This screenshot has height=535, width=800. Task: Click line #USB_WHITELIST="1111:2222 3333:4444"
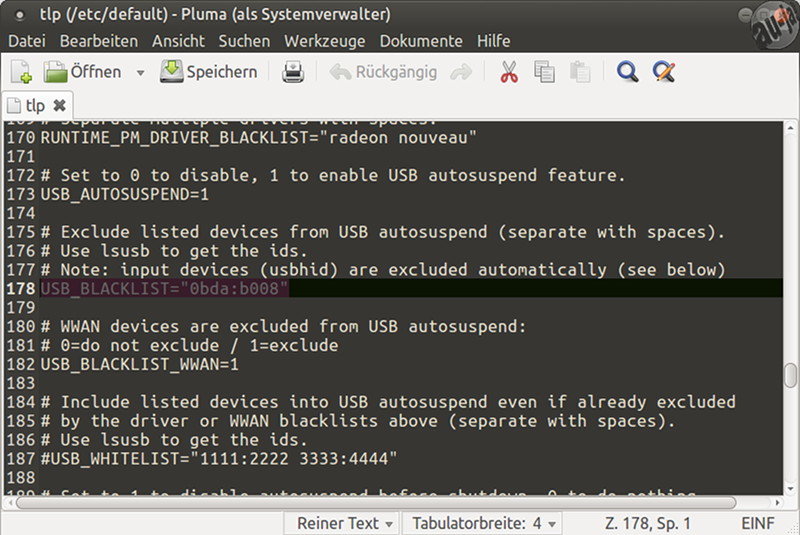click(x=218, y=458)
